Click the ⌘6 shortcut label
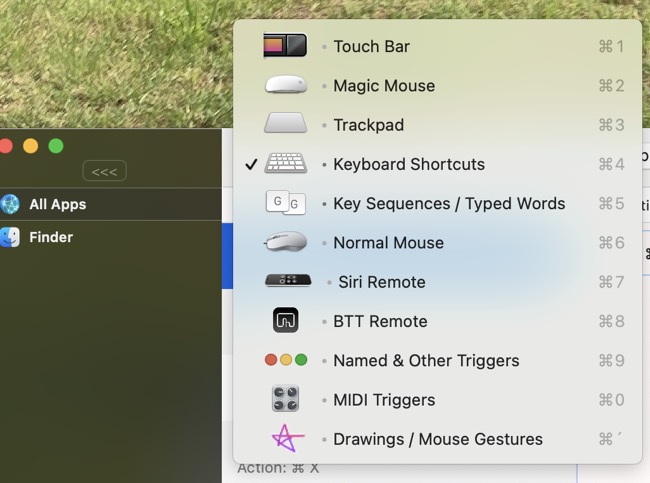This screenshot has width=650, height=483. tap(611, 243)
